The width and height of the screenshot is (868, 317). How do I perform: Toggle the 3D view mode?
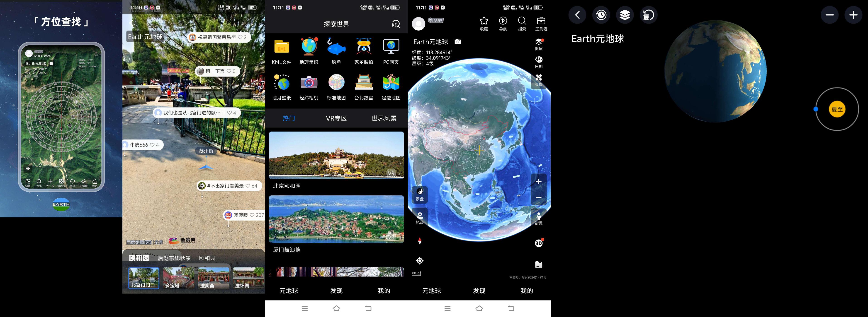(x=538, y=243)
